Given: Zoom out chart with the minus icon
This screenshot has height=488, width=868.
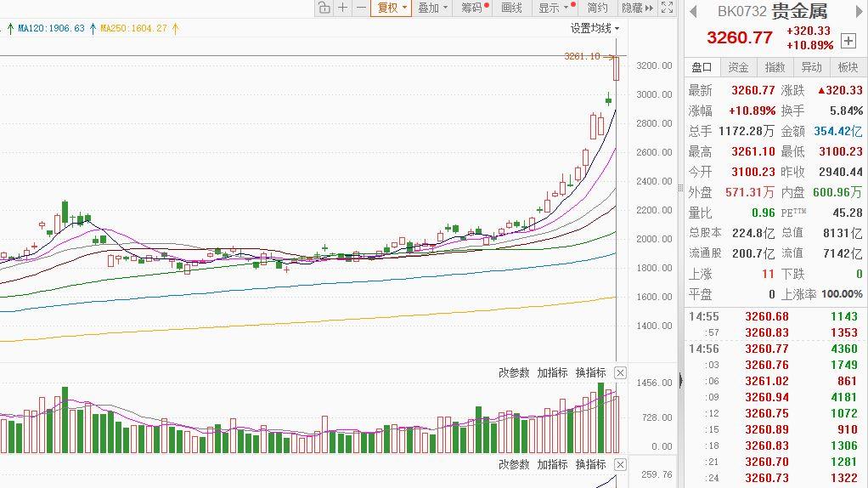Looking at the screenshot, I should pyautogui.click(x=361, y=8).
